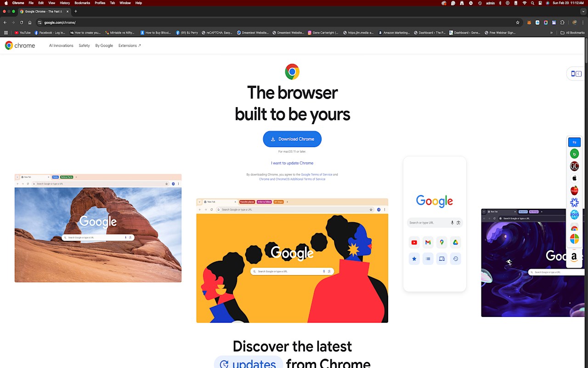The height and width of the screenshot is (368, 588).
Task: Open the MetaMask fox extension
Action: [529, 23]
